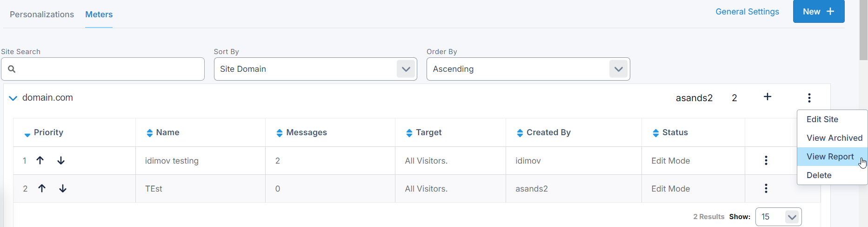Open General Settings link
This screenshot has height=227, width=868.
[x=747, y=12]
